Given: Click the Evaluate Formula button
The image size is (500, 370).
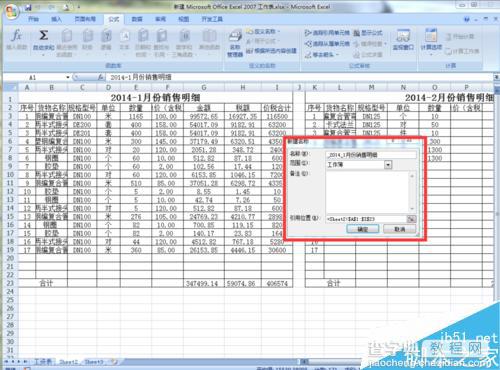Looking at the screenshot, I should point(369,54).
